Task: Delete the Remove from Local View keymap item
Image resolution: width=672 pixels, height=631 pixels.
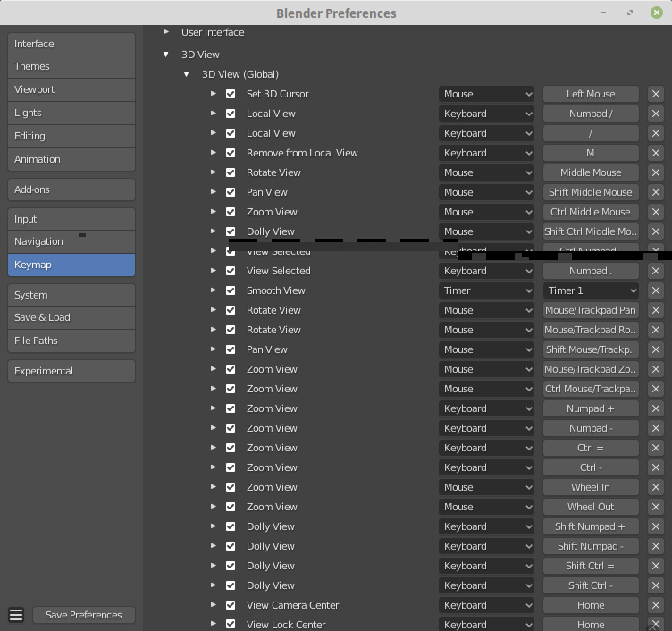Action: pyautogui.click(x=656, y=153)
